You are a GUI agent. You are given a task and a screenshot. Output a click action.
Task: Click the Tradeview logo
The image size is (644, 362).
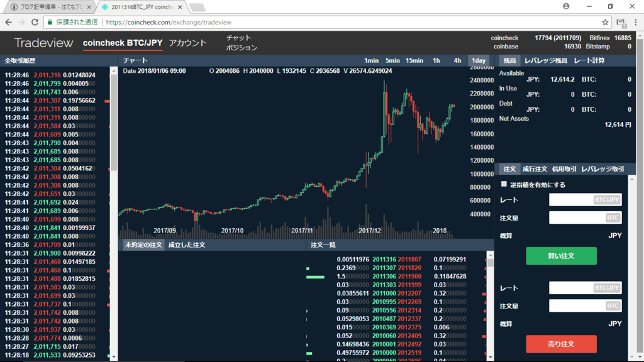pyautogui.click(x=43, y=43)
